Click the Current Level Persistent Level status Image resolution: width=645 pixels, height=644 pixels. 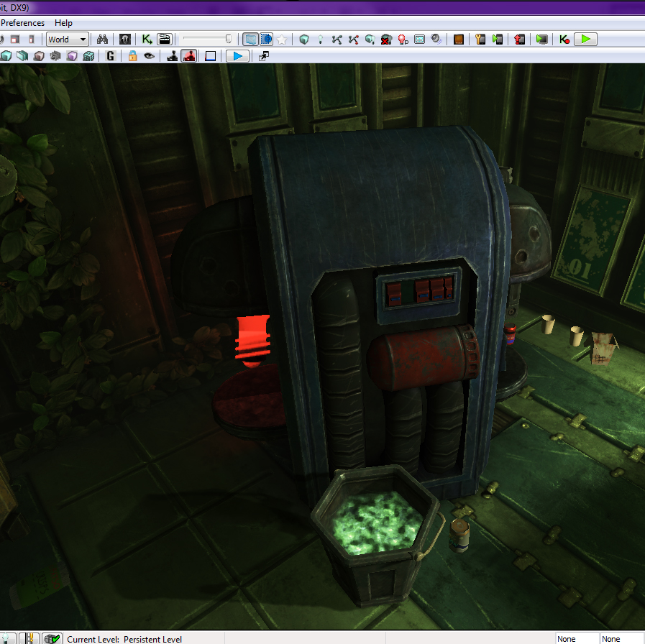(x=124, y=639)
